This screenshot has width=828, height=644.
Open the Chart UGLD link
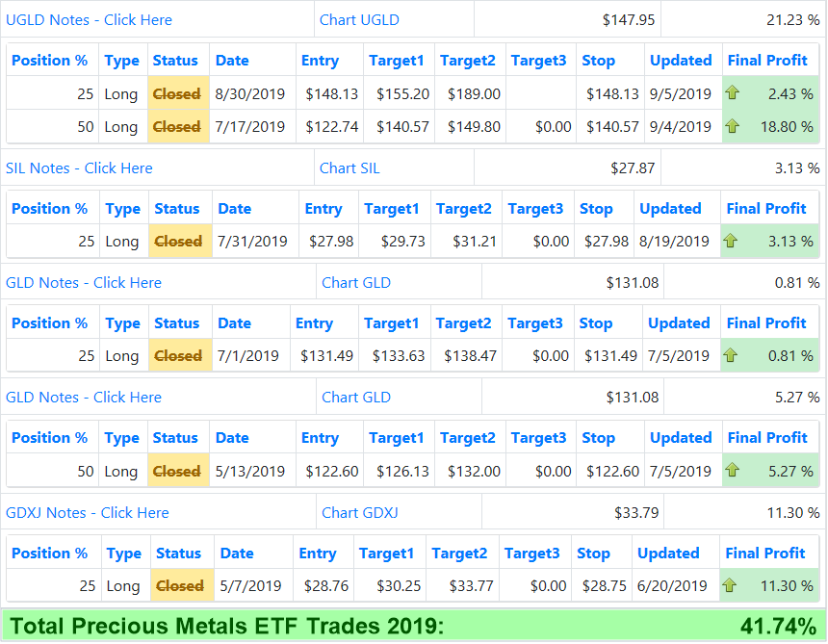[359, 19]
